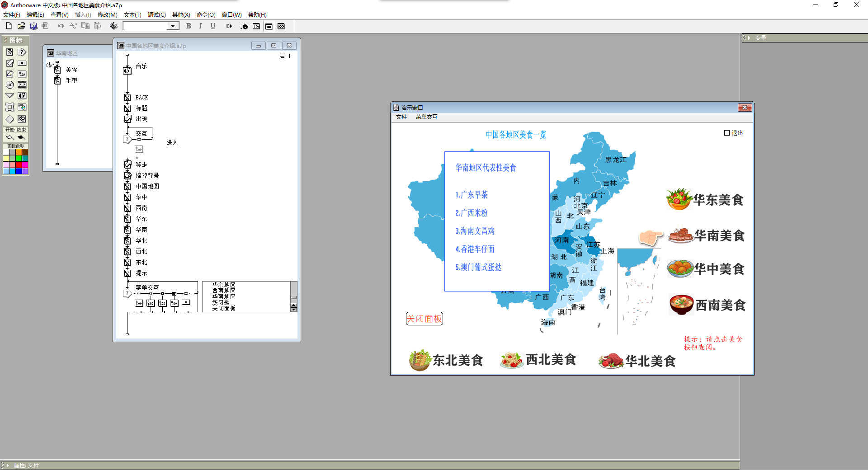Image resolution: width=868 pixels, height=470 pixels.
Task: Click the Open file toolbar icon
Action: coord(21,26)
